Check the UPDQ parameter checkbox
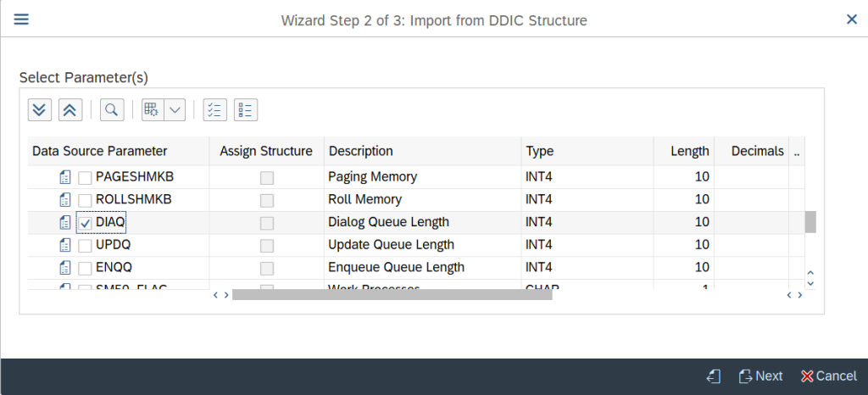Screen dimensions: 868x395 click(86, 245)
